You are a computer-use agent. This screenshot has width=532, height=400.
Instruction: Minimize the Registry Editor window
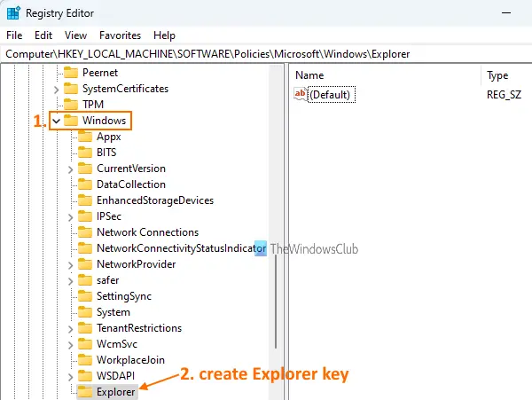pos(506,13)
